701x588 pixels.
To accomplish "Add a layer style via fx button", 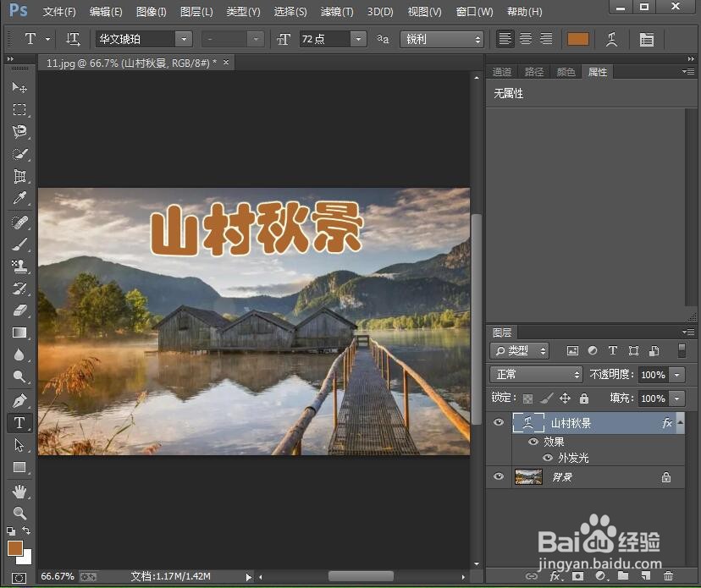I will 555,576.
